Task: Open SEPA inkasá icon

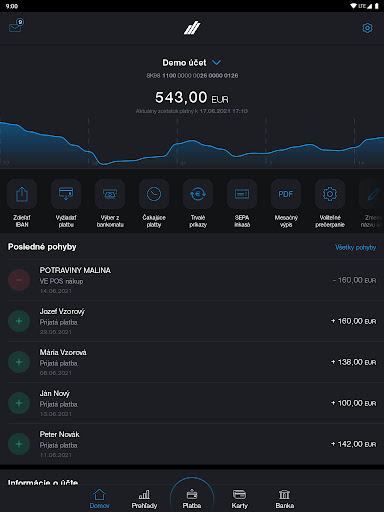Action: click(x=242, y=194)
